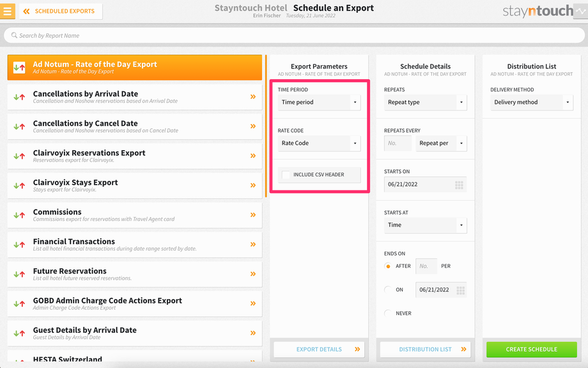Click the Export Details button
Screen dimensions: 588x368
coord(319,349)
